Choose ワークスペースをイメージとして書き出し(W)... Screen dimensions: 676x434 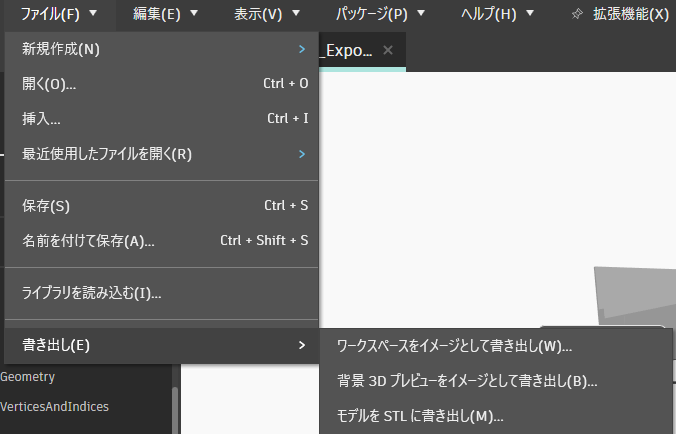click(x=496, y=346)
